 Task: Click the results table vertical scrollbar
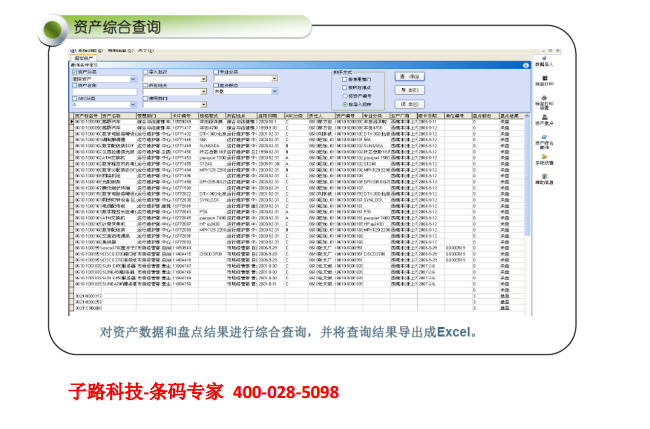coord(529,200)
